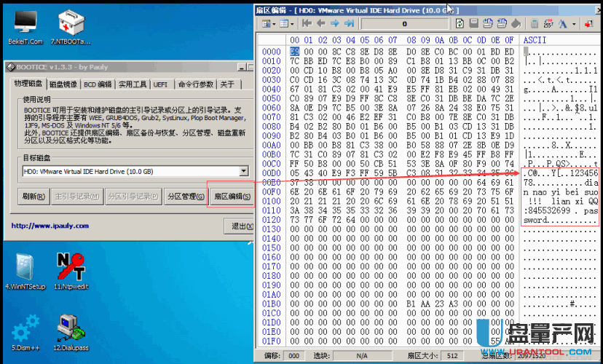The width and height of the screenshot is (603, 364).
Task: Click the BOOTICE title bar app icon
Action: coord(11,67)
